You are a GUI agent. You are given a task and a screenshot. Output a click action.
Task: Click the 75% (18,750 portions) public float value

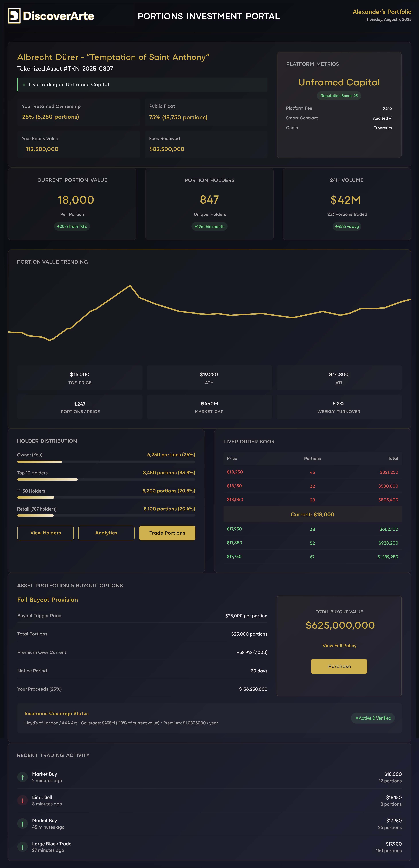click(178, 117)
